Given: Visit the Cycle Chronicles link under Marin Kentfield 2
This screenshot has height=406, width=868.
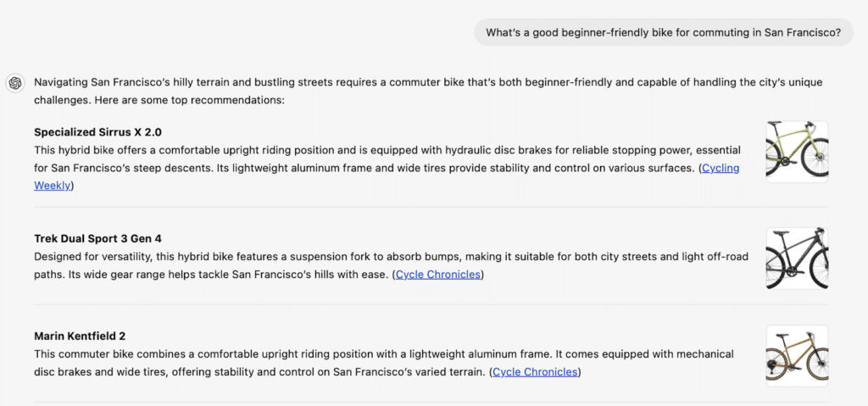Looking at the screenshot, I should pyautogui.click(x=536, y=372).
